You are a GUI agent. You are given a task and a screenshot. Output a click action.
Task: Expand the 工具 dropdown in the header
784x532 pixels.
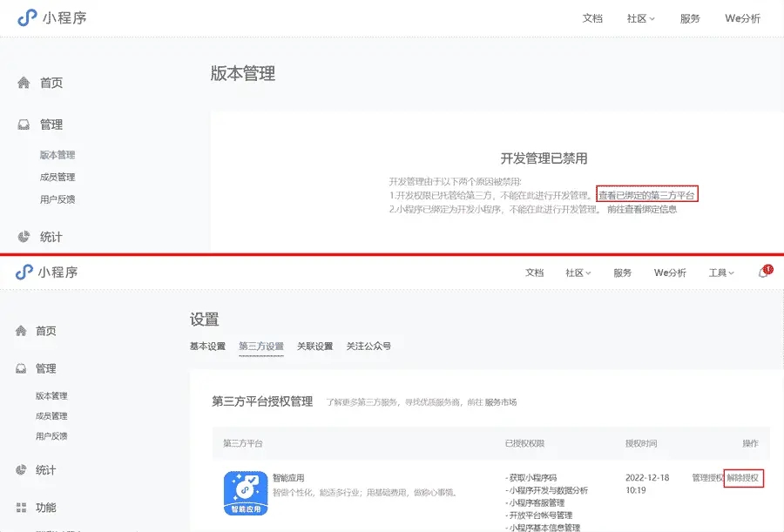pyautogui.click(x=721, y=273)
